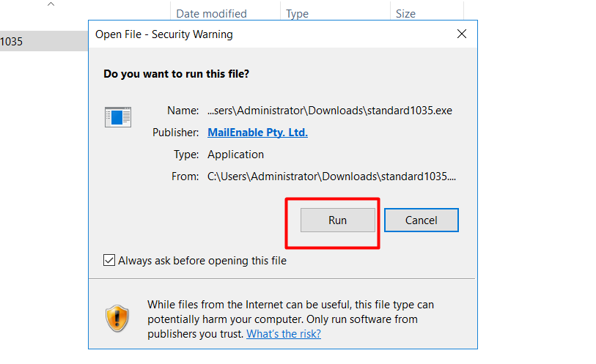Click the Internet files warning paragraph
596x364 pixels.
click(x=291, y=319)
